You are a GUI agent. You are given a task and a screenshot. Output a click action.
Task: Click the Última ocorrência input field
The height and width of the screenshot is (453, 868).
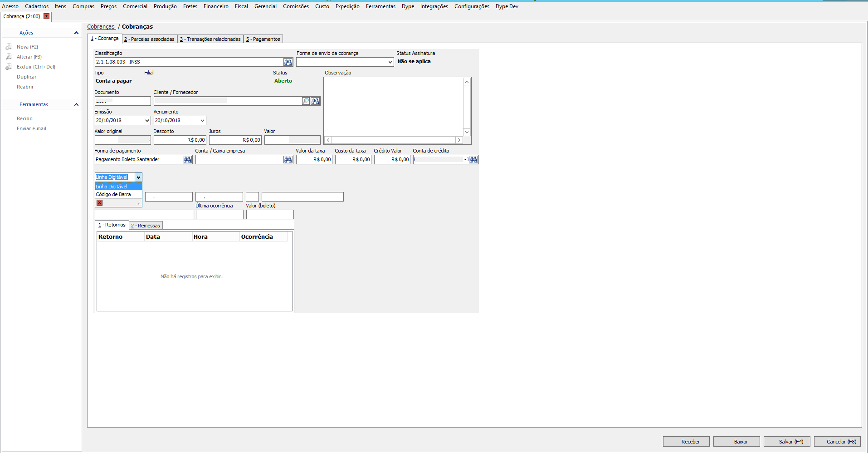(219, 215)
